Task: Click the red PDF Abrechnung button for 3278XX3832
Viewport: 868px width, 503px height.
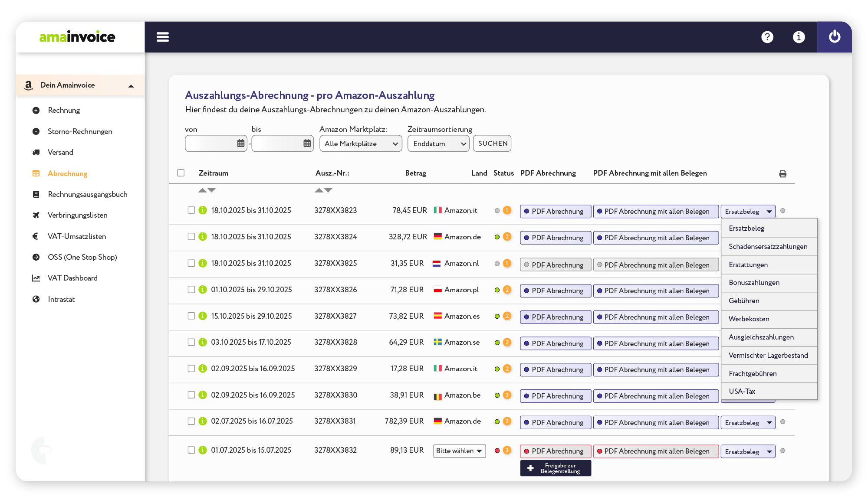Action: point(556,451)
